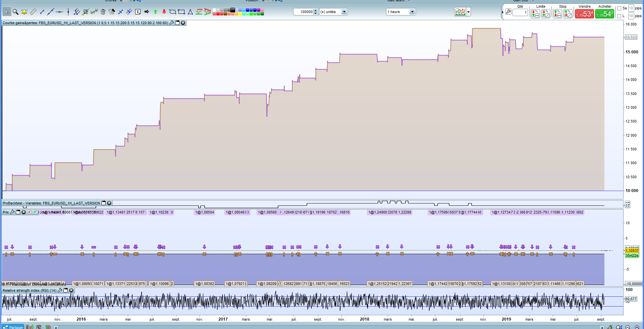Image resolution: width=644 pixels, height=329 pixels.
Task: Insert a red down arrow marker
Action: pyautogui.click(x=164, y=12)
